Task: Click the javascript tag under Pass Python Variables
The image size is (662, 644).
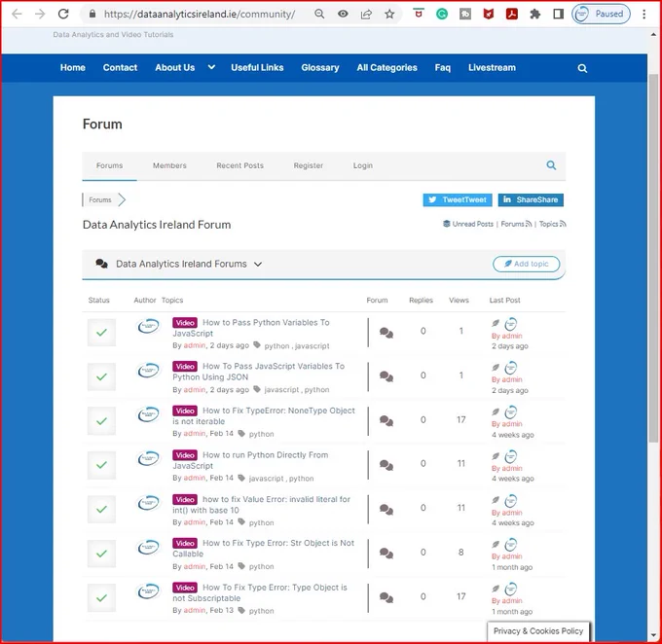Action: (312, 346)
